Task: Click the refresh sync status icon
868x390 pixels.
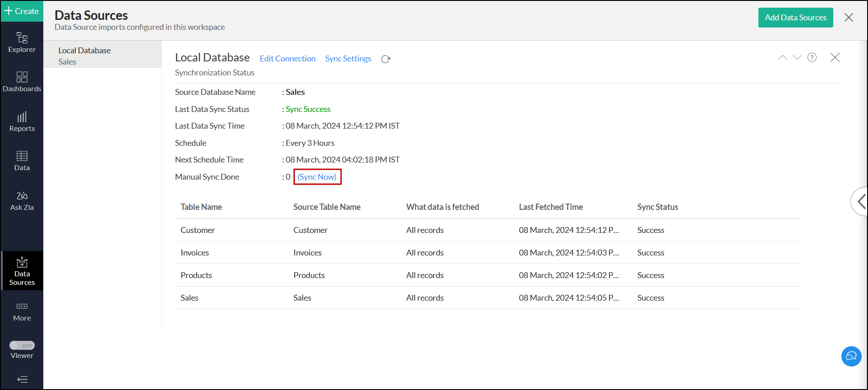Action: pos(385,59)
